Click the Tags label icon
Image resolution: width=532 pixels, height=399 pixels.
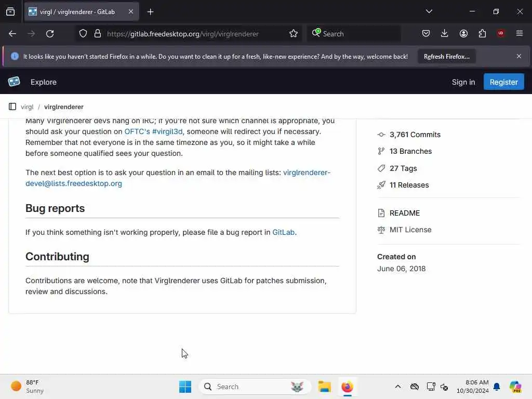click(381, 168)
